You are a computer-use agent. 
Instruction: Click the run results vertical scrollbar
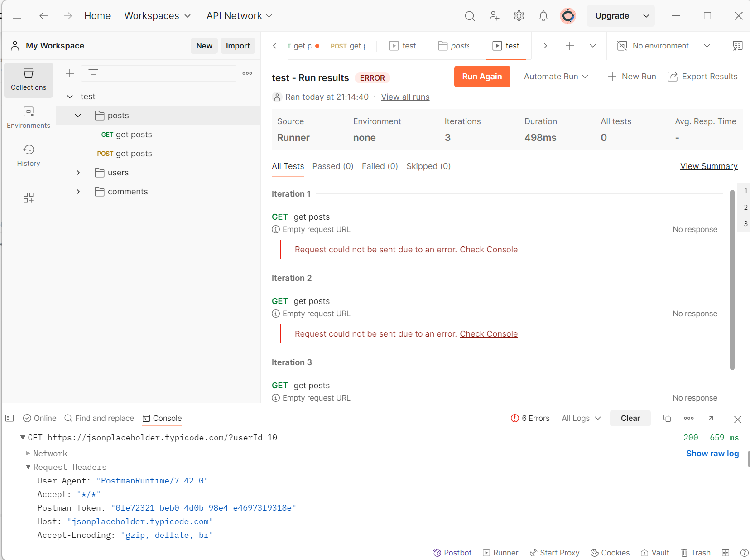tap(732, 280)
